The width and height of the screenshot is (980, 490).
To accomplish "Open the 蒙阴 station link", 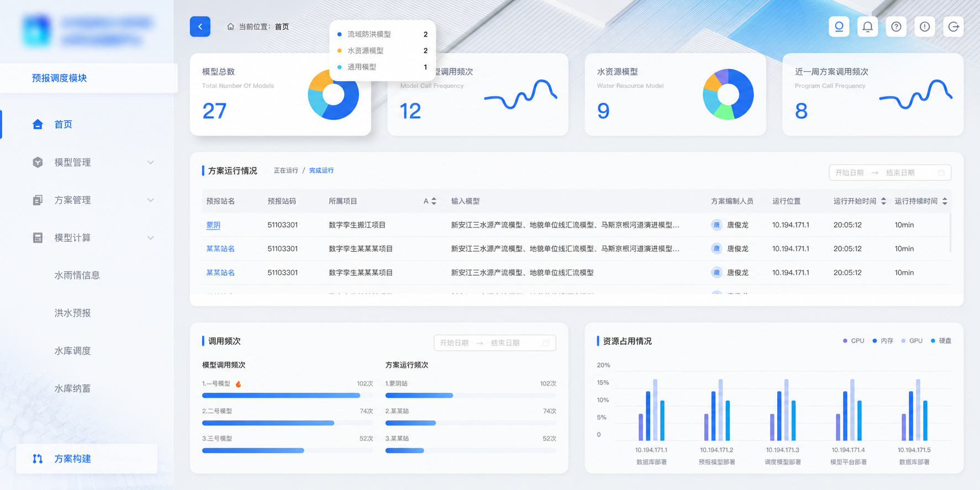I will 213,225.
